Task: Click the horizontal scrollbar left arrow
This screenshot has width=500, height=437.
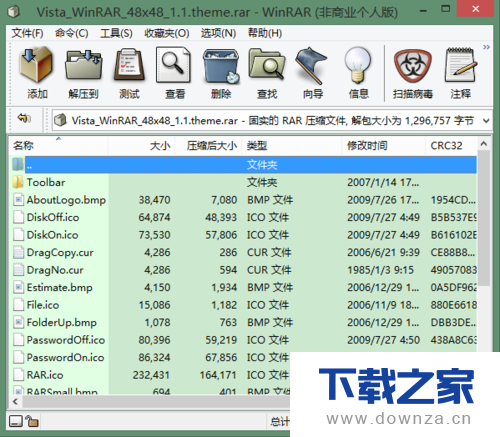Action: (x=15, y=401)
